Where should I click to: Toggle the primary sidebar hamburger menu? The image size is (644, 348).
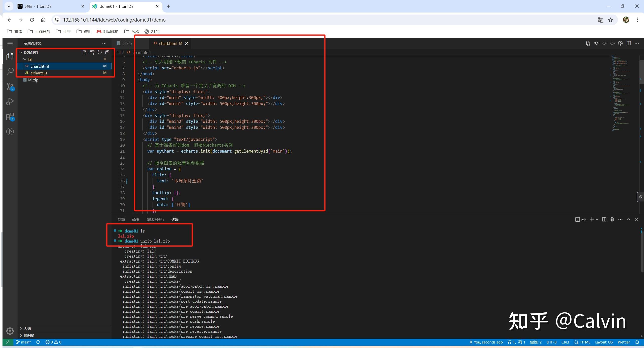click(x=10, y=44)
